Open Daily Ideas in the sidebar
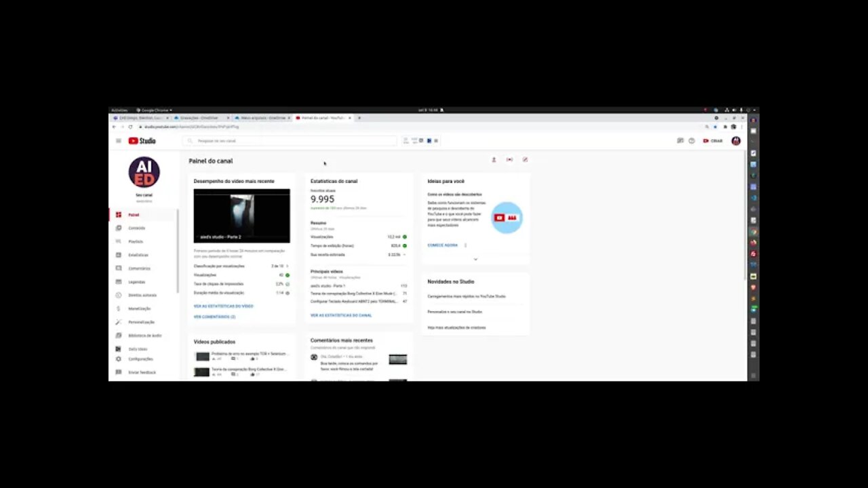The width and height of the screenshot is (868, 488). point(142,349)
